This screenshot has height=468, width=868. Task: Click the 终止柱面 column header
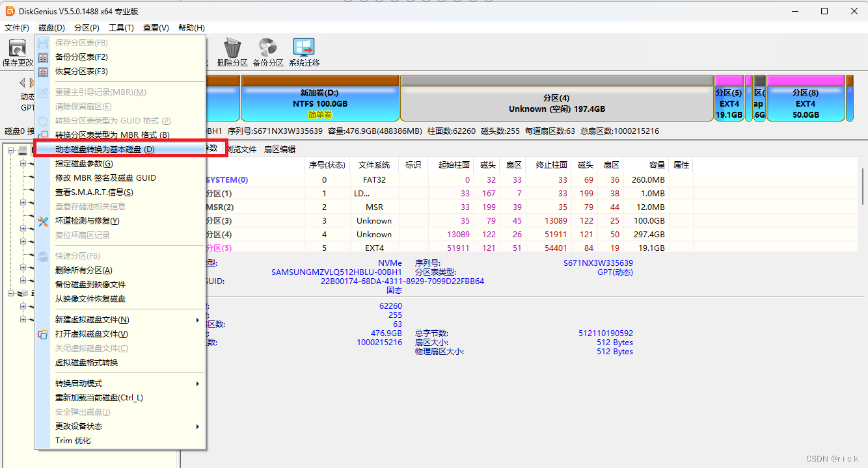[x=549, y=165]
